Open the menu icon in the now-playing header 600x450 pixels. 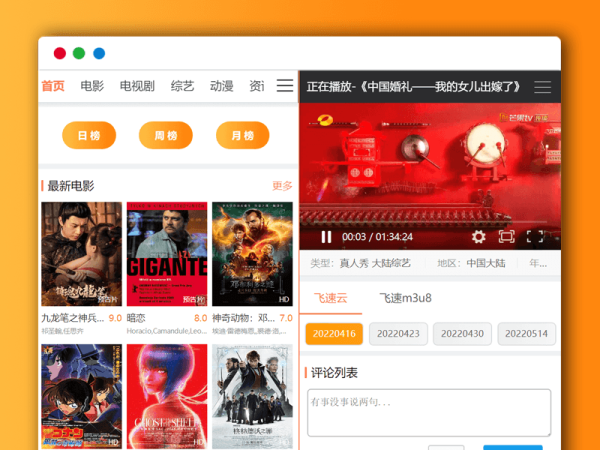[x=543, y=87]
